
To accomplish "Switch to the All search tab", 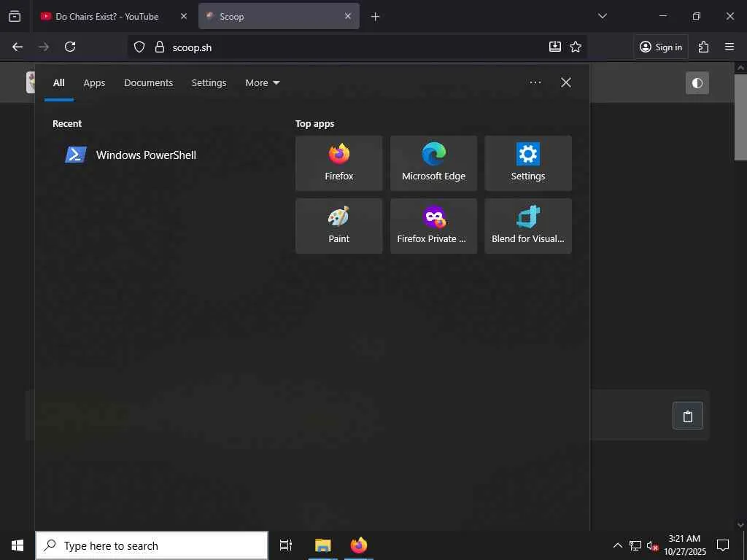I will (58, 83).
